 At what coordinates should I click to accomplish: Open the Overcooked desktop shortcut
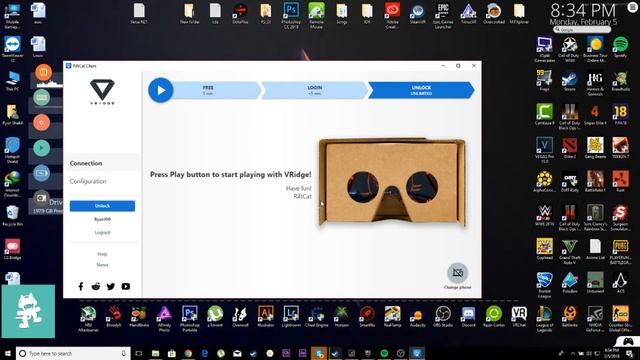pyautogui.click(x=493, y=13)
